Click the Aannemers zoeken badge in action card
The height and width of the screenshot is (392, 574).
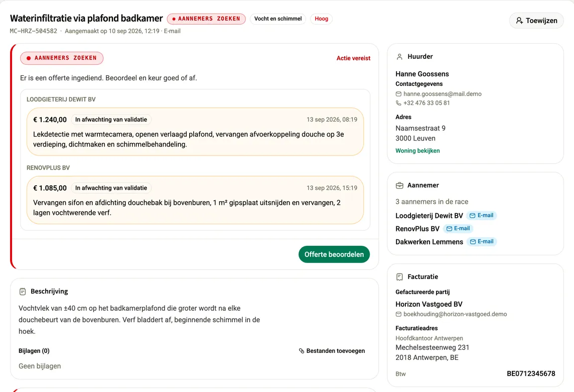pyautogui.click(x=62, y=58)
